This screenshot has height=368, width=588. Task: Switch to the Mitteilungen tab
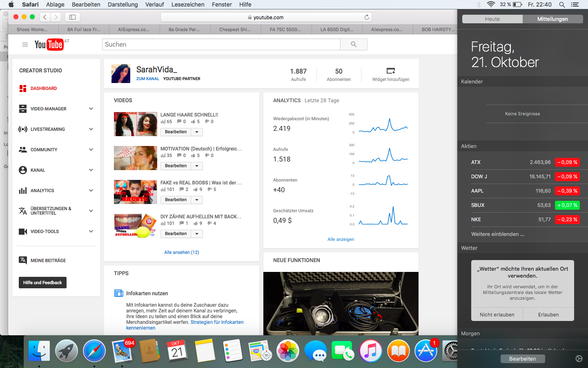[x=553, y=19]
